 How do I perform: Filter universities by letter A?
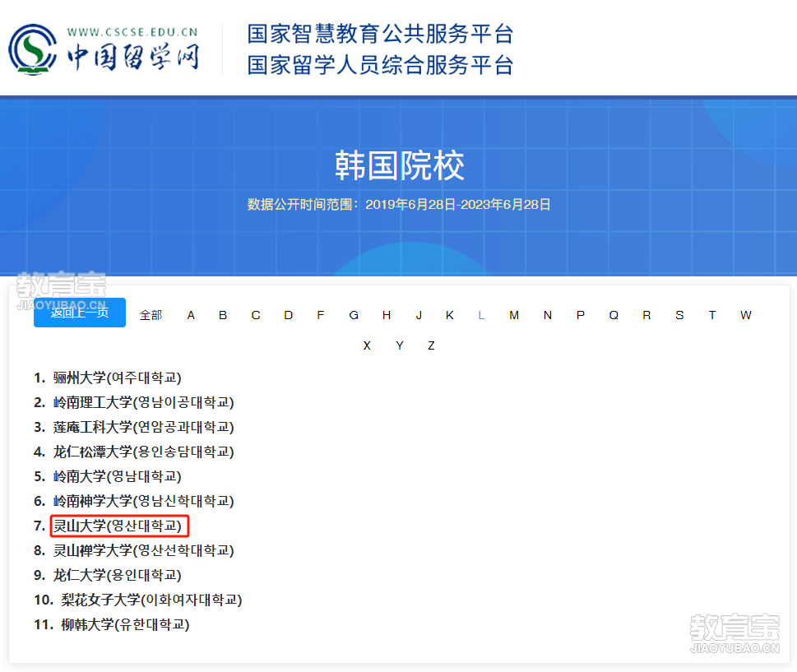tap(191, 315)
